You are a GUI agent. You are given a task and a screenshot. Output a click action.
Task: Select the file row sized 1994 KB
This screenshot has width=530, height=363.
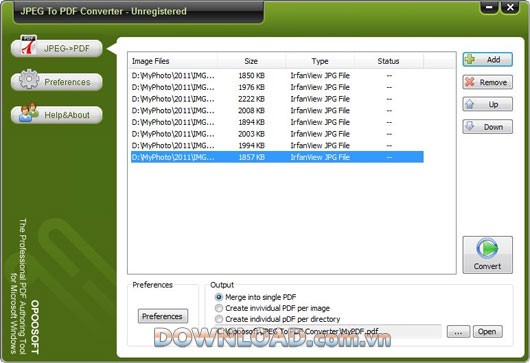pyautogui.click(x=277, y=145)
